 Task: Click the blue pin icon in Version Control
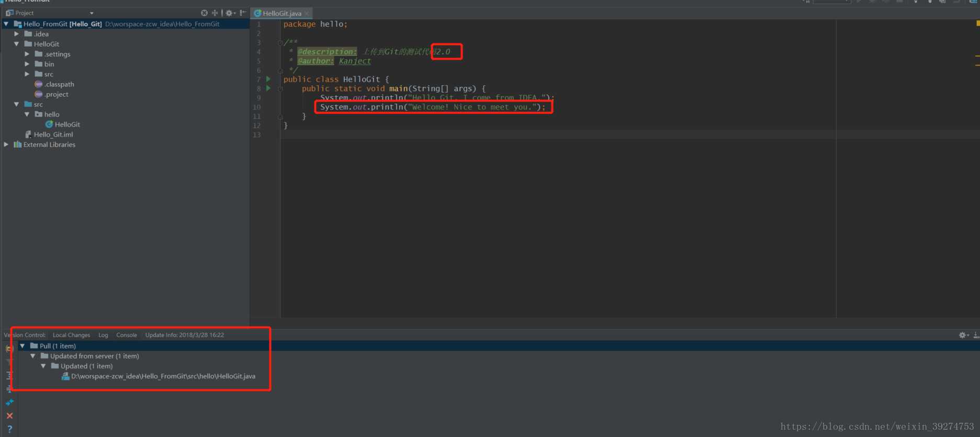pos(9,402)
